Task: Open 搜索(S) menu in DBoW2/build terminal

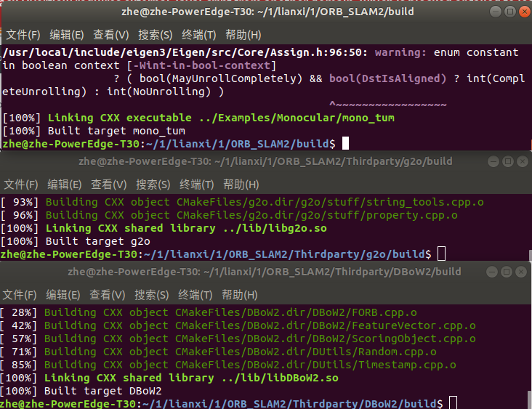Action: click(152, 294)
